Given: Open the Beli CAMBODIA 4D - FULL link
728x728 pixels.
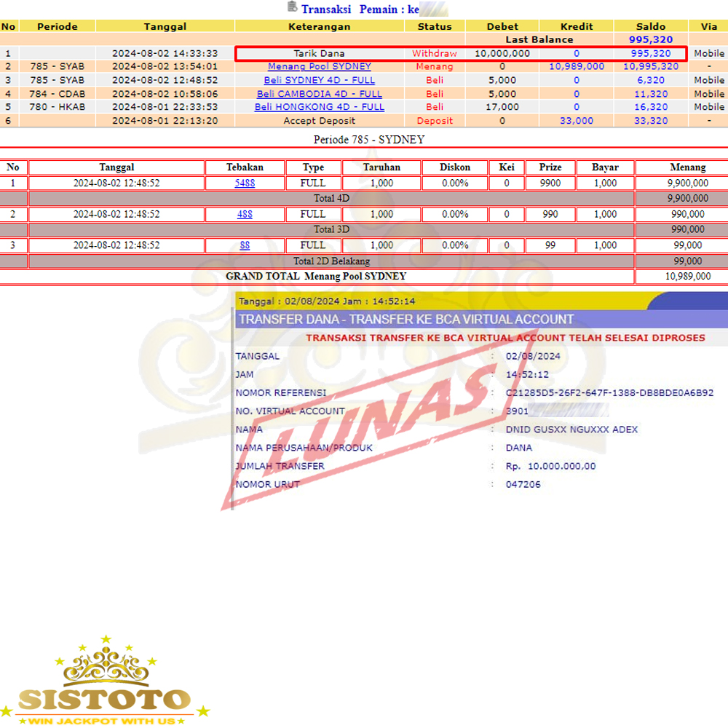Looking at the screenshot, I should [320, 94].
